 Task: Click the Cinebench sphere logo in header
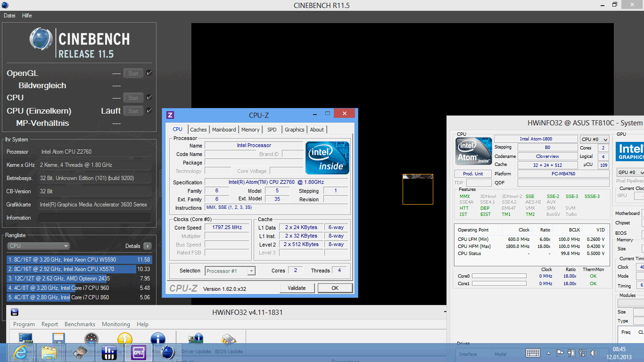(x=41, y=39)
